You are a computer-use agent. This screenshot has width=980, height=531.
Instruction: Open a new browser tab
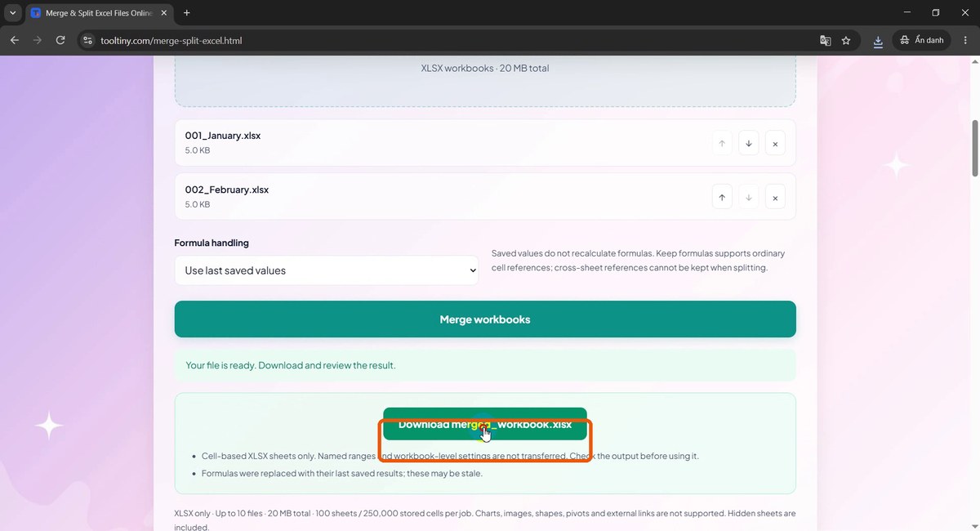click(187, 13)
